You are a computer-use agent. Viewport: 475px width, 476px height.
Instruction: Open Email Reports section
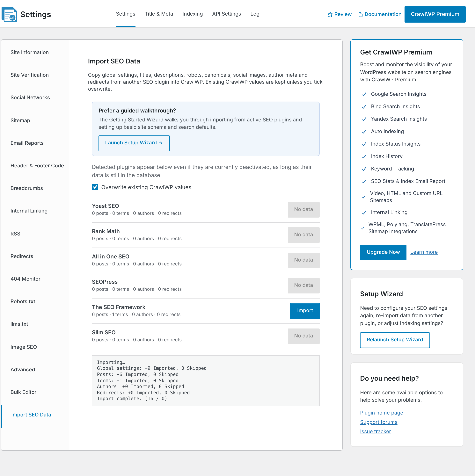(27, 143)
